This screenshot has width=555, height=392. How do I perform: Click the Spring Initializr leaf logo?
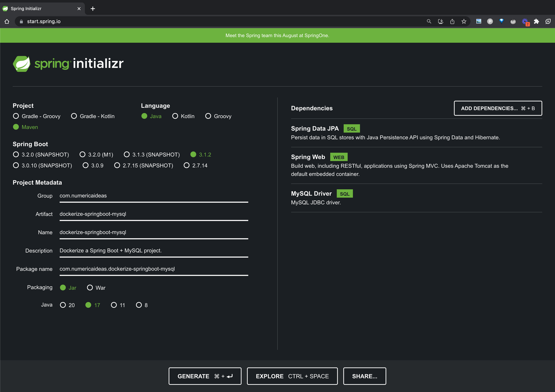(22, 64)
